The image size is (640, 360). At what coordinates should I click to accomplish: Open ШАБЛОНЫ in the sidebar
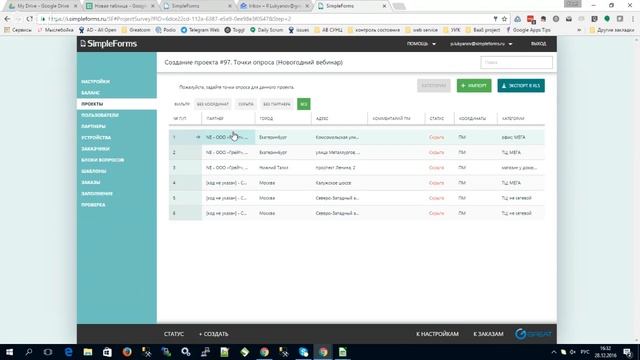click(93, 171)
